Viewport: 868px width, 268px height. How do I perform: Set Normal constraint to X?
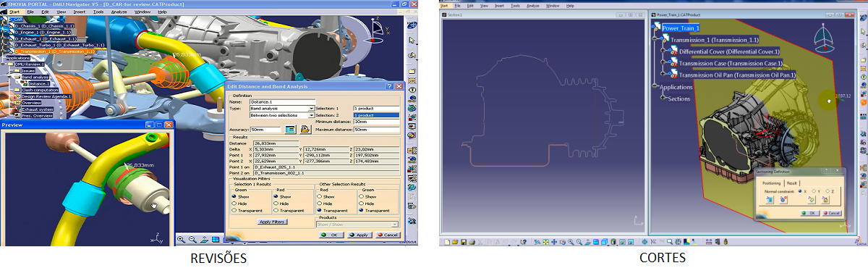tap(800, 191)
